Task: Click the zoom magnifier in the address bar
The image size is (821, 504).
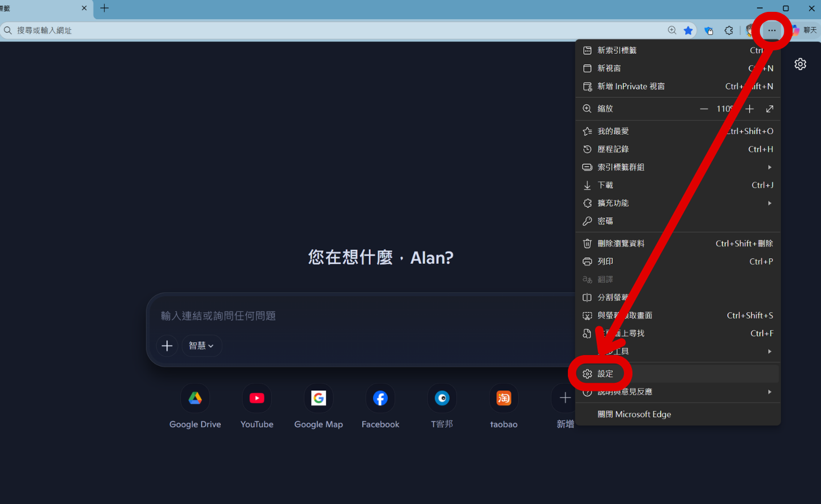Action: click(x=671, y=30)
